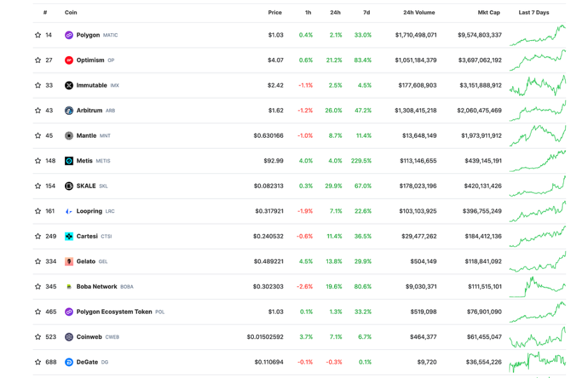588x378 pixels.
Task: Click the Immutable IMX coin logo
Action: tap(69, 85)
